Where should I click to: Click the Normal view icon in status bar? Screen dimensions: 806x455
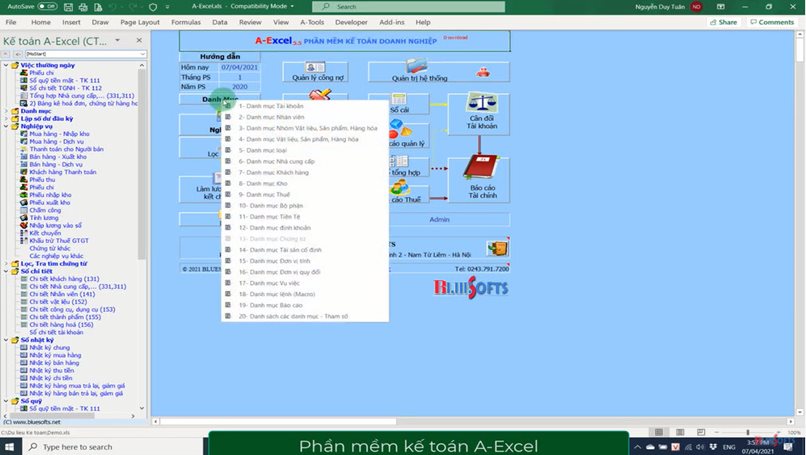[x=659, y=432]
